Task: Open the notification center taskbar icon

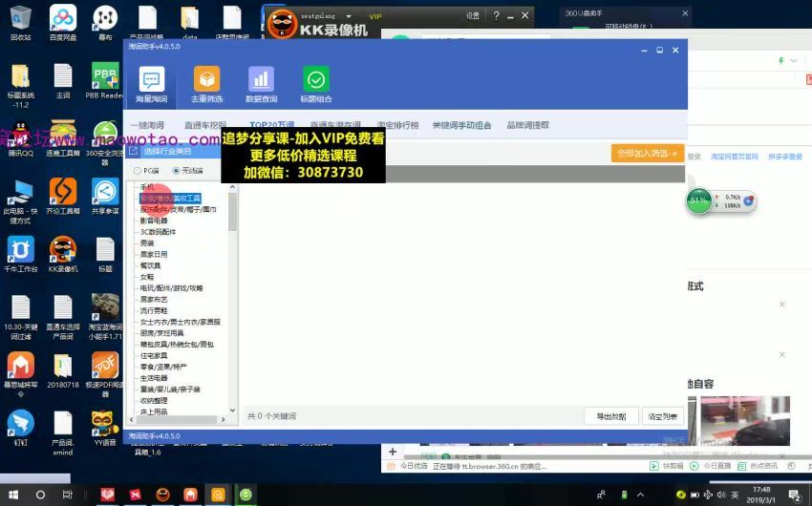Action: click(794, 495)
